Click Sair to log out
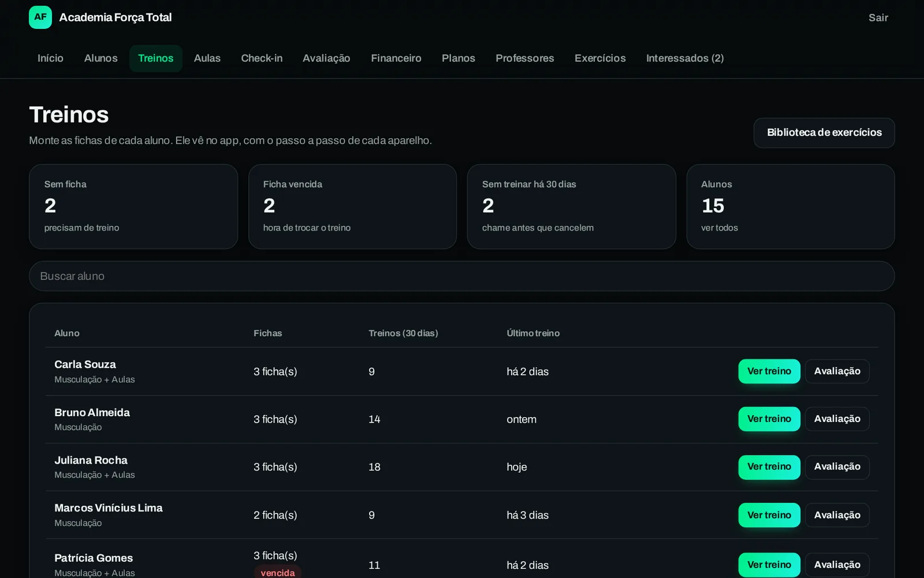This screenshot has height=578, width=924. [878, 18]
